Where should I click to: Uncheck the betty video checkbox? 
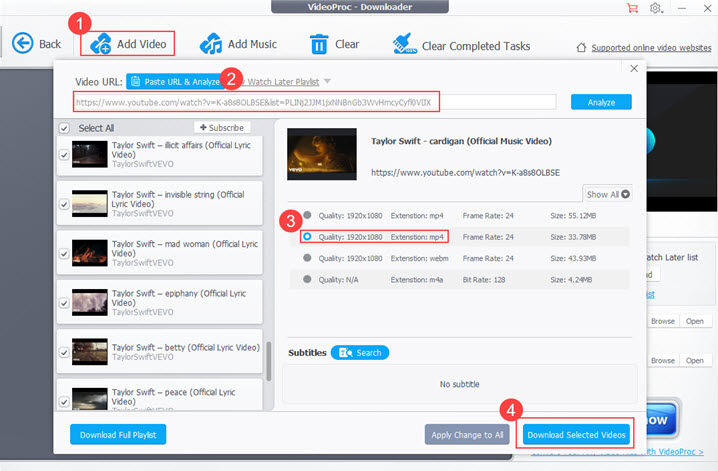coord(64,353)
